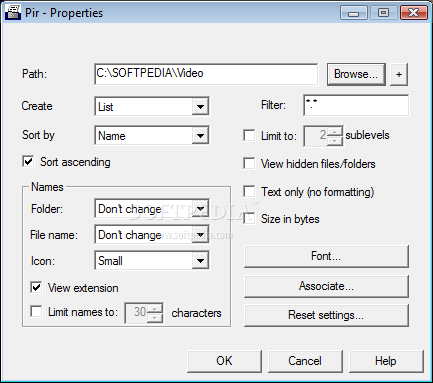Click the Pir application icon in title bar

click(13, 12)
